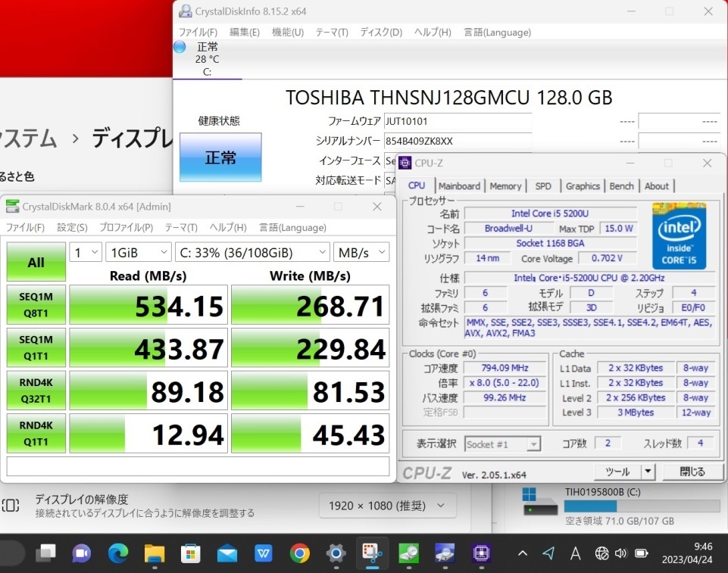Image resolution: width=728 pixels, height=573 pixels.
Task: Open battery status icon in tray
Action: 642,553
